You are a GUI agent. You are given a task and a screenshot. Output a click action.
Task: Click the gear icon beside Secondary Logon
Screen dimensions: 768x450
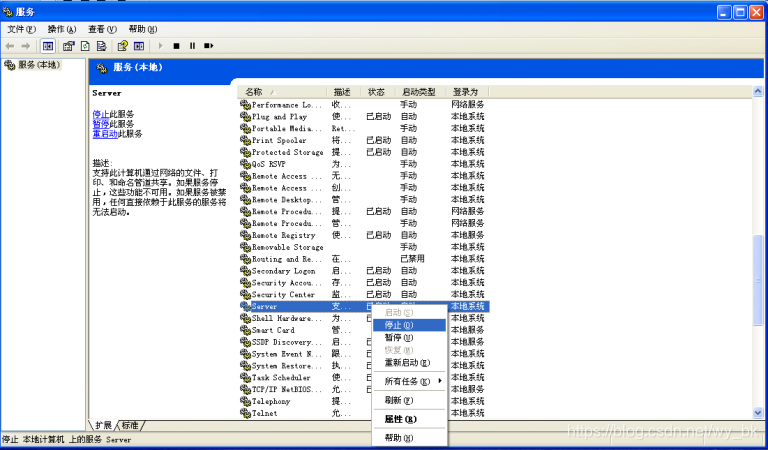coord(245,271)
